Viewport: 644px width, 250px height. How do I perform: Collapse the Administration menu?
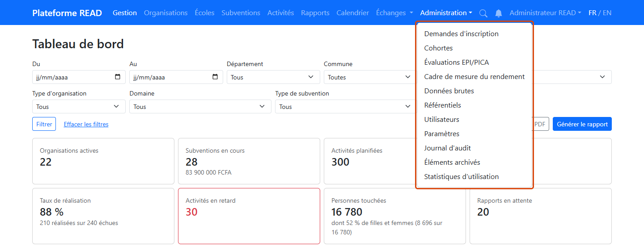(x=446, y=13)
